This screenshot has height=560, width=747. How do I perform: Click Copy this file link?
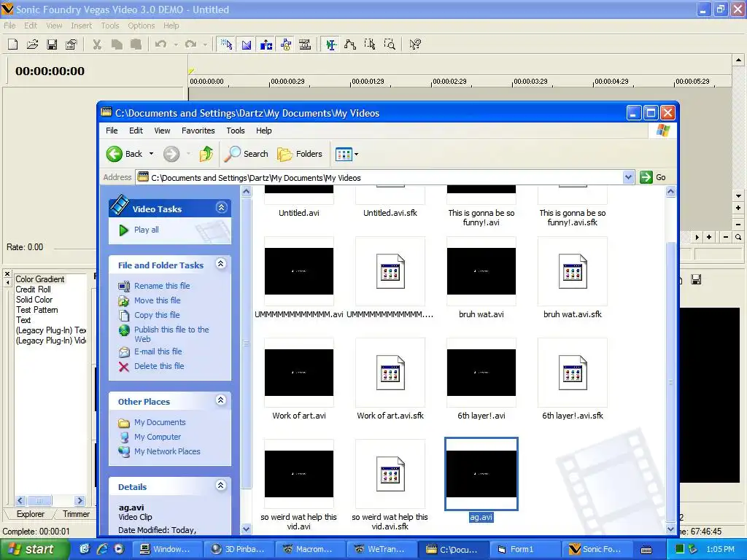pyautogui.click(x=157, y=315)
